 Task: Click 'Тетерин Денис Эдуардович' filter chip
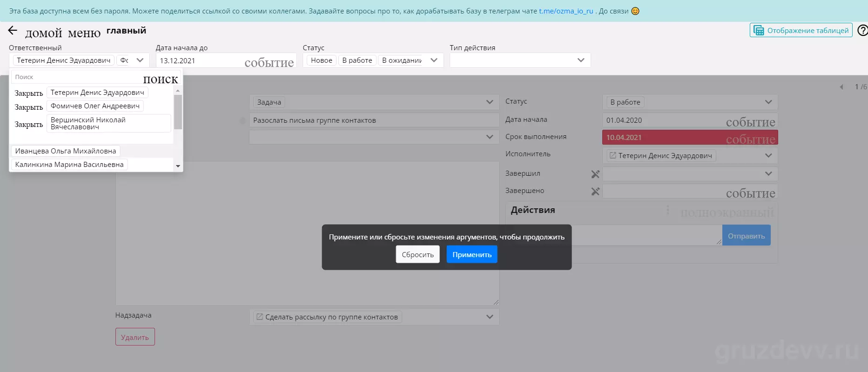pyautogui.click(x=64, y=60)
